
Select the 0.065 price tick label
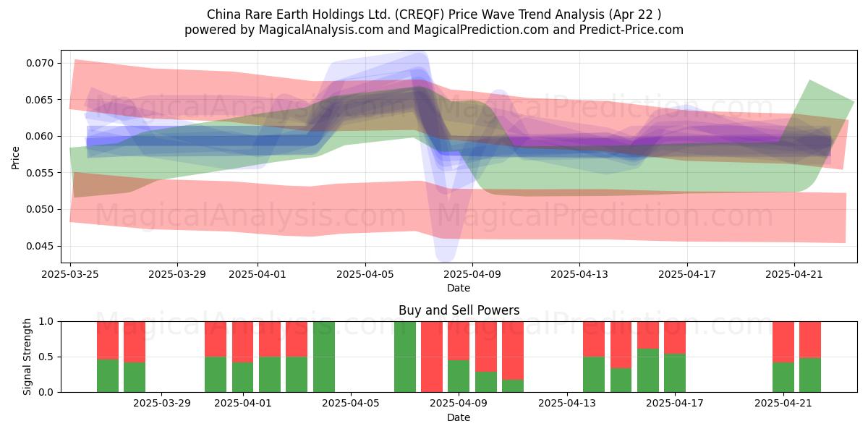40,100
